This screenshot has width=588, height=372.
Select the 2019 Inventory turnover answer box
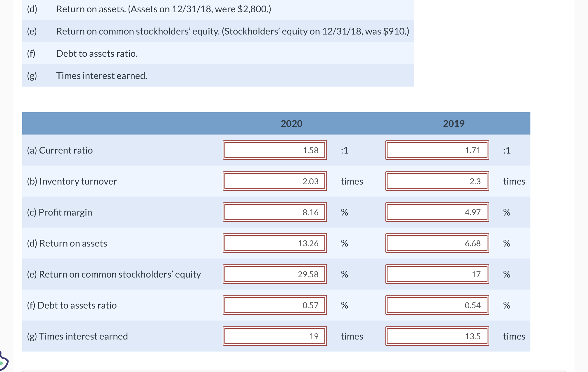(x=437, y=181)
